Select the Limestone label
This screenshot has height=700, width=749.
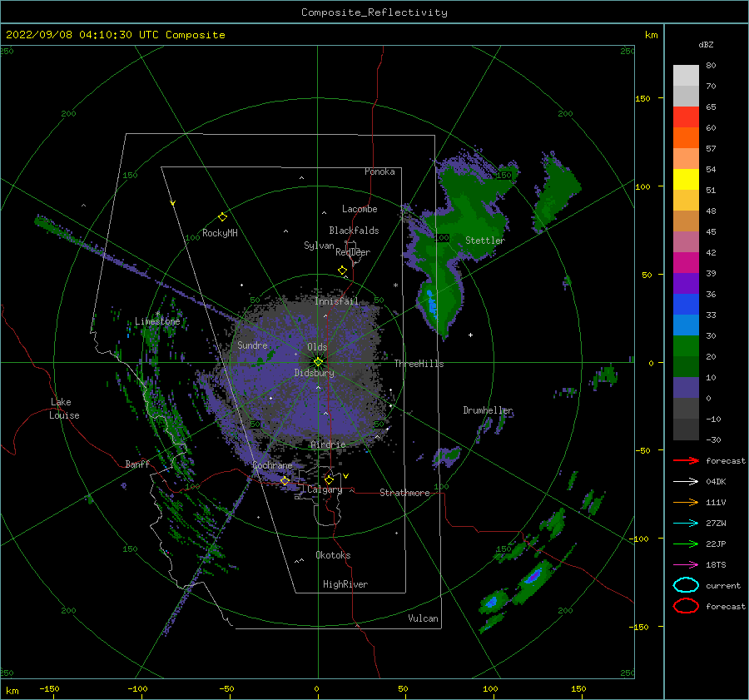click(157, 321)
